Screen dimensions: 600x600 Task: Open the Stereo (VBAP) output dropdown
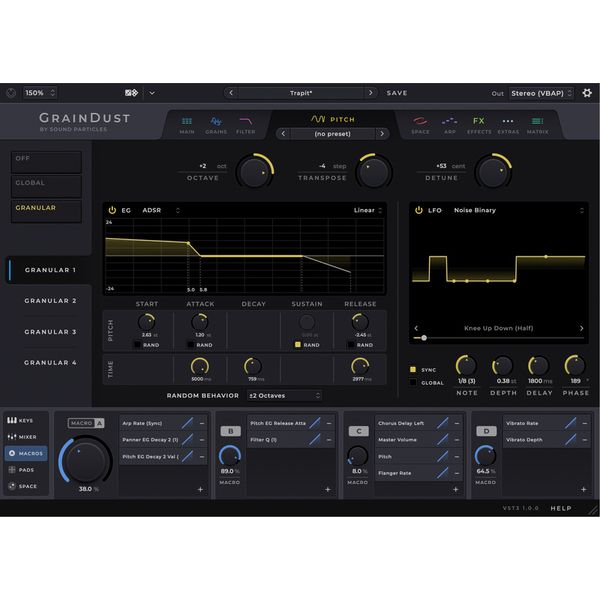[541, 93]
